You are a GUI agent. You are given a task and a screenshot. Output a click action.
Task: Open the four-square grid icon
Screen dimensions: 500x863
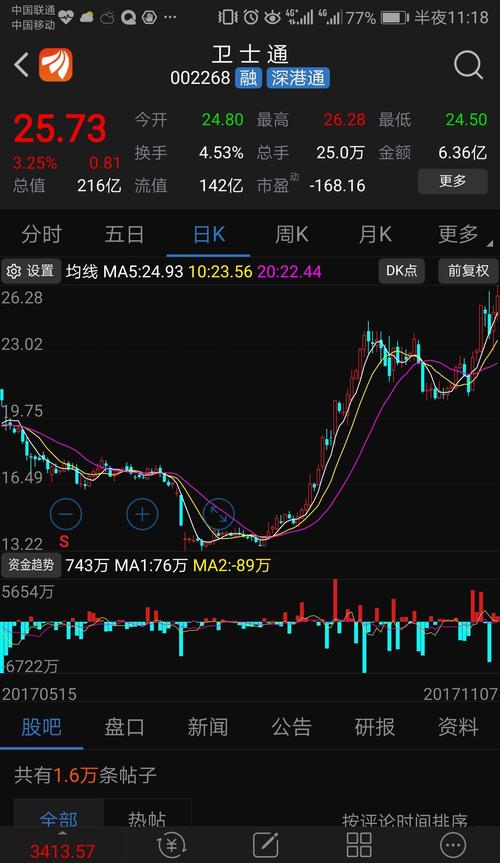click(358, 844)
